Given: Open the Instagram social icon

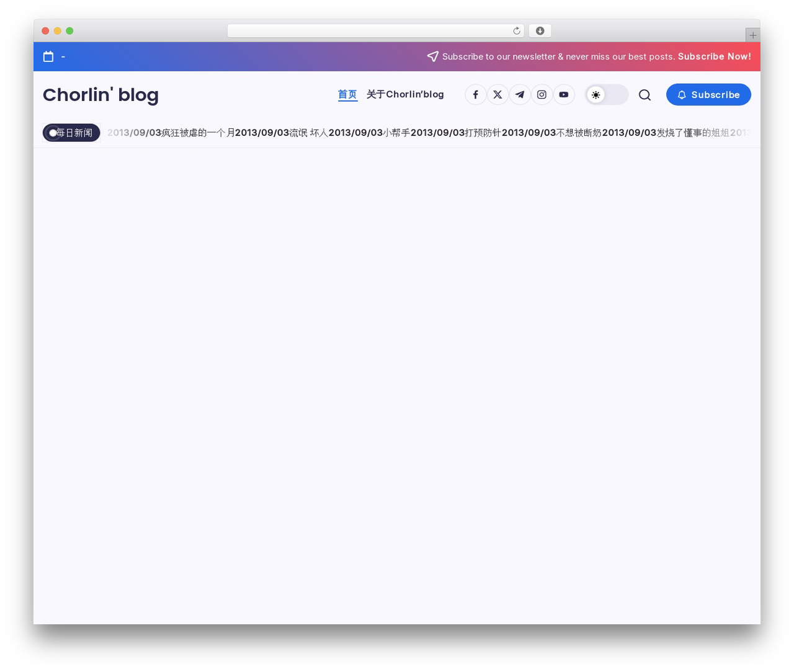Looking at the screenshot, I should (542, 95).
